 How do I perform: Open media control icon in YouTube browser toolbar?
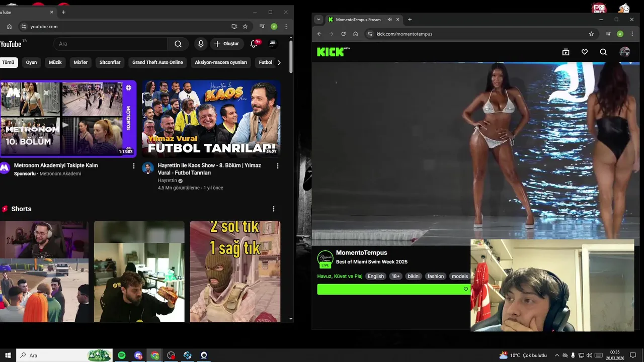pos(262,26)
